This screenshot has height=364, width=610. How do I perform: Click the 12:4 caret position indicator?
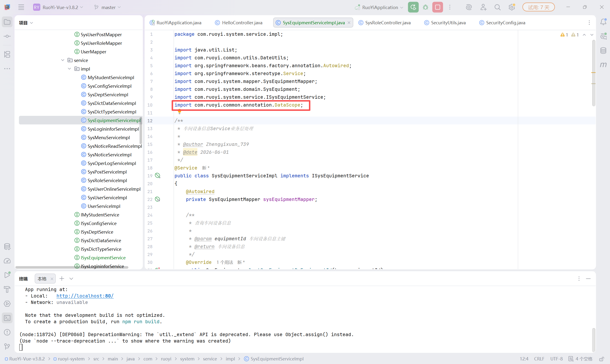(x=524, y=359)
